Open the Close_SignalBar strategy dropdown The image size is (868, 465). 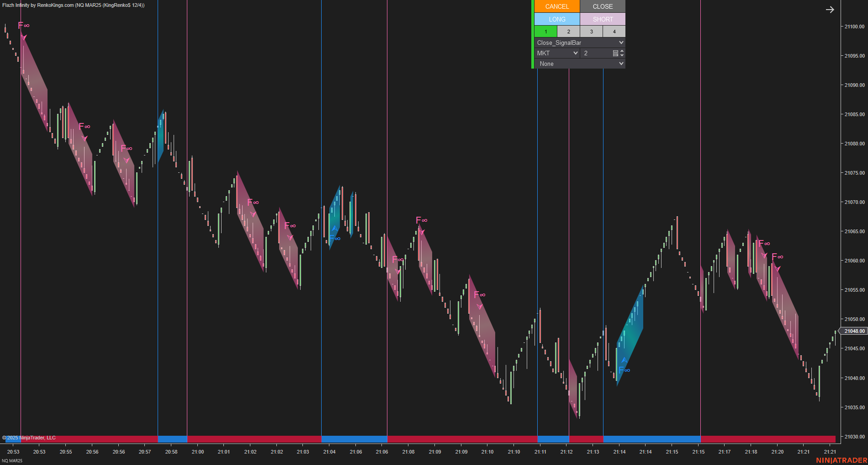(579, 42)
